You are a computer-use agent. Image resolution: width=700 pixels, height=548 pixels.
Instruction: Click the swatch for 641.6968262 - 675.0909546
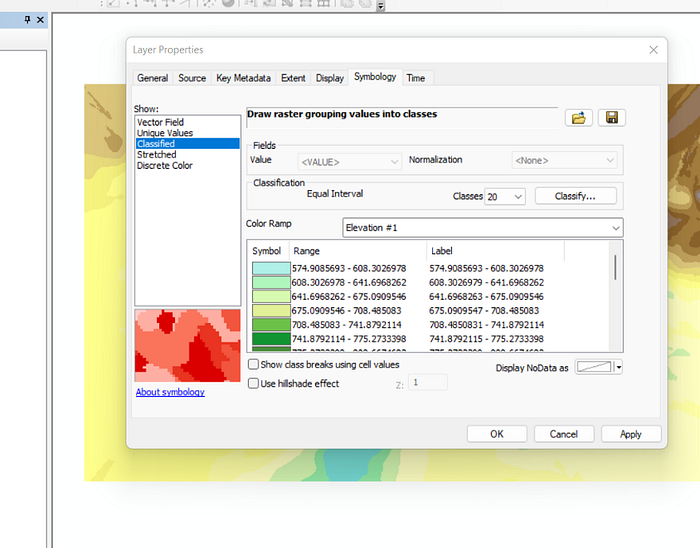[271, 296]
